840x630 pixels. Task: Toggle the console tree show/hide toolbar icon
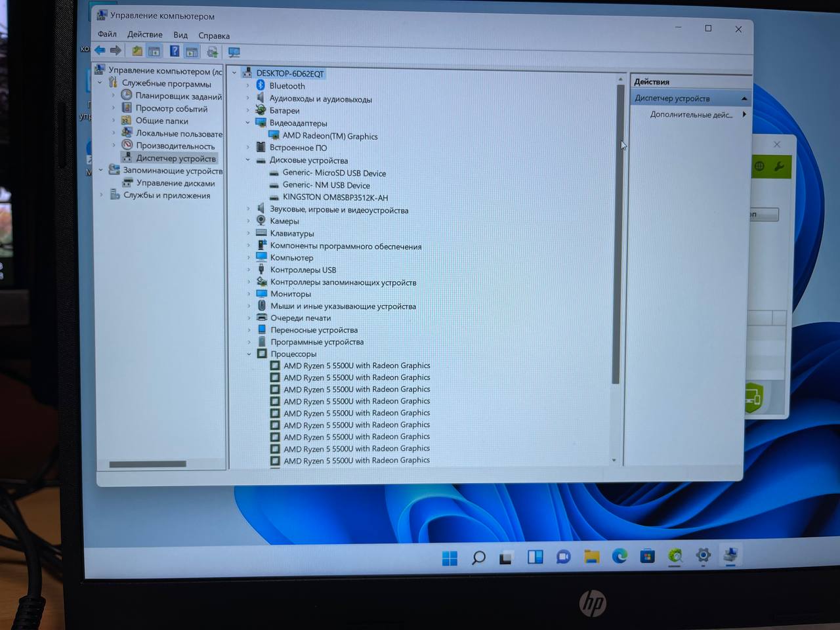coord(154,51)
